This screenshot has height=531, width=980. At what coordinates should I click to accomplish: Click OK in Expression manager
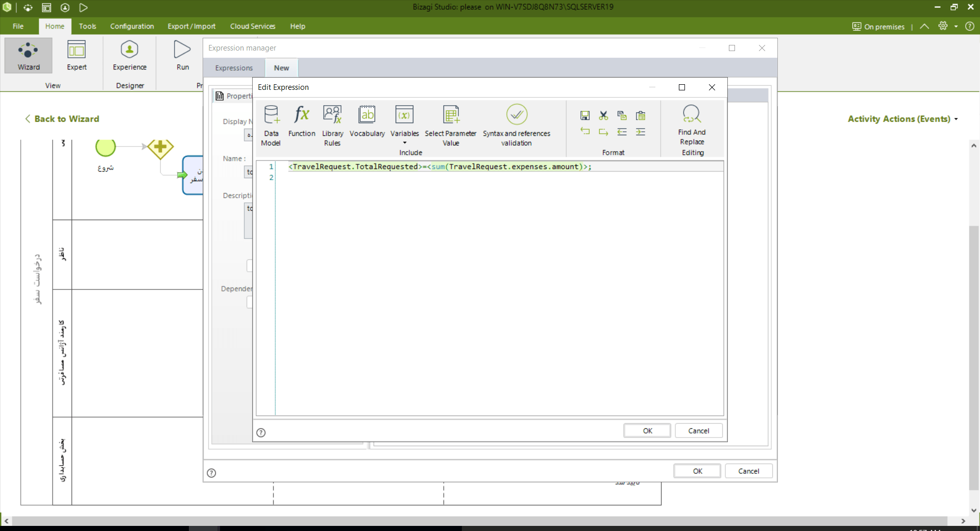697,471
